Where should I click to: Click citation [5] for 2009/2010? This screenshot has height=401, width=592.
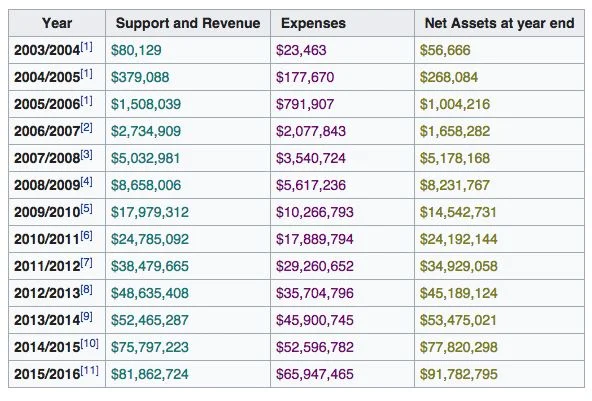(86, 209)
